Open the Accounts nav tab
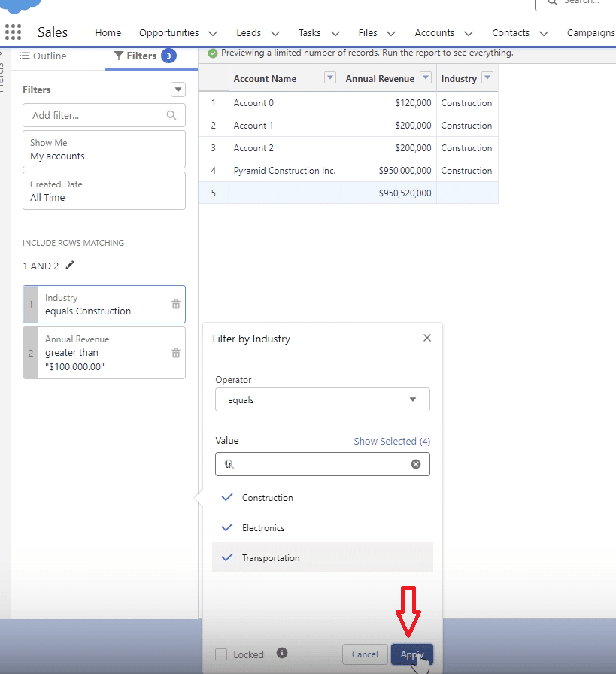 tap(434, 32)
